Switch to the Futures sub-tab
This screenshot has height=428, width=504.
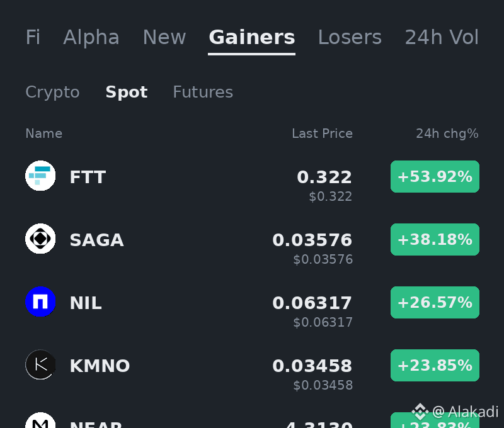click(203, 92)
